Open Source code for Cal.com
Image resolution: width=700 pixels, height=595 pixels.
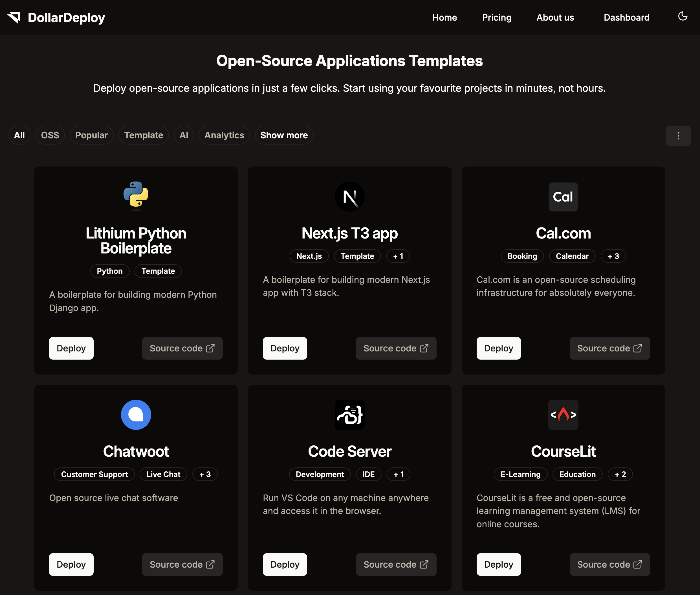610,348
